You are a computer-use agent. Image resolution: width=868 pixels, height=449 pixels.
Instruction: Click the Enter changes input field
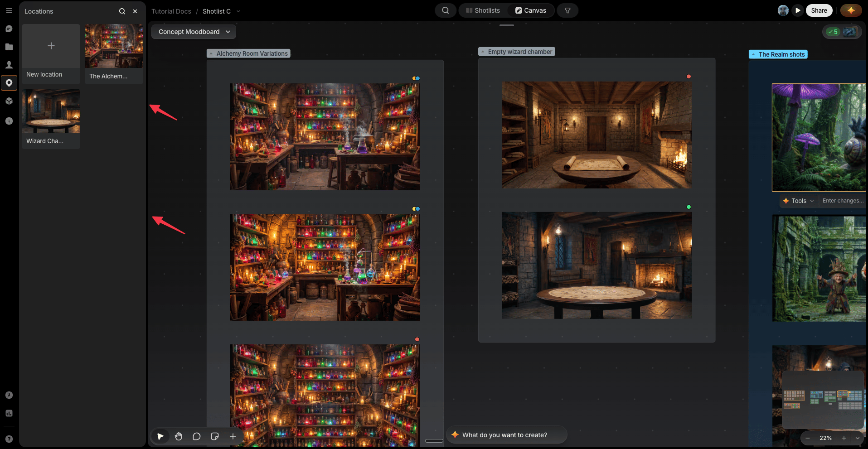843,201
